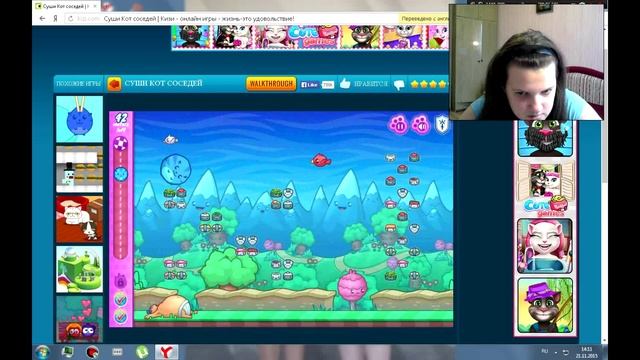
Task: Click the lower checkmark badge on the pink sidebar
Action: [x=120, y=316]
